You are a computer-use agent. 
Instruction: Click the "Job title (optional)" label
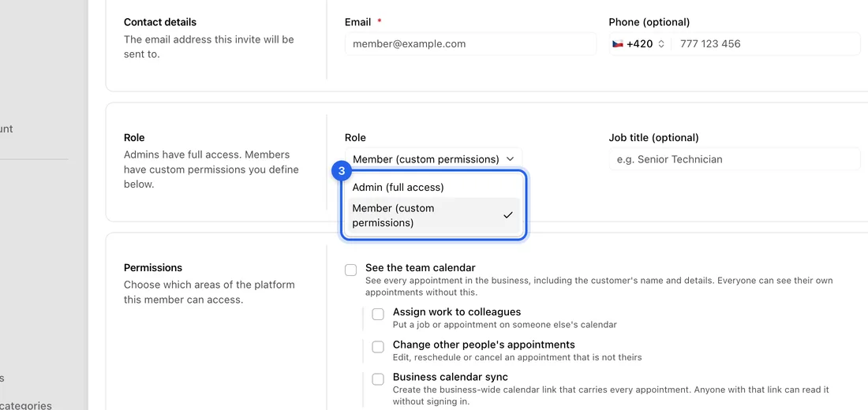point(654,137)
